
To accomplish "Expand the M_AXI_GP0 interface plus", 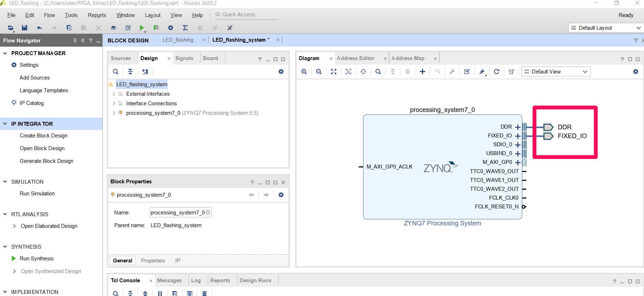I will (x=518, y=162).
